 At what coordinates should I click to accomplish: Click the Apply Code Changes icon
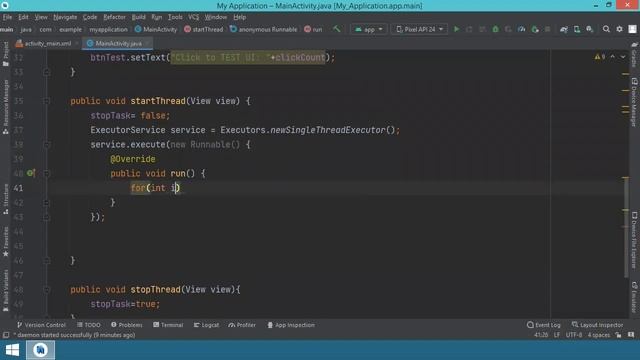point(482,29)
